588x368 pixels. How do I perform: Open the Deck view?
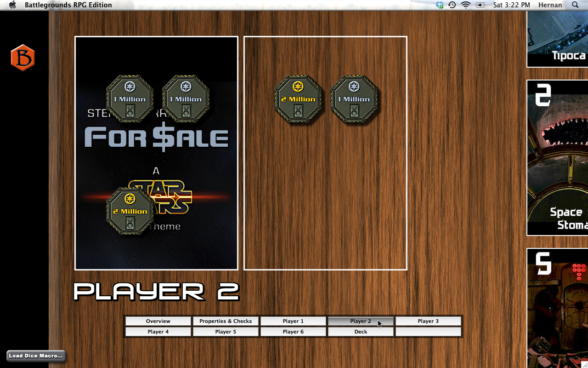point(361,332)
